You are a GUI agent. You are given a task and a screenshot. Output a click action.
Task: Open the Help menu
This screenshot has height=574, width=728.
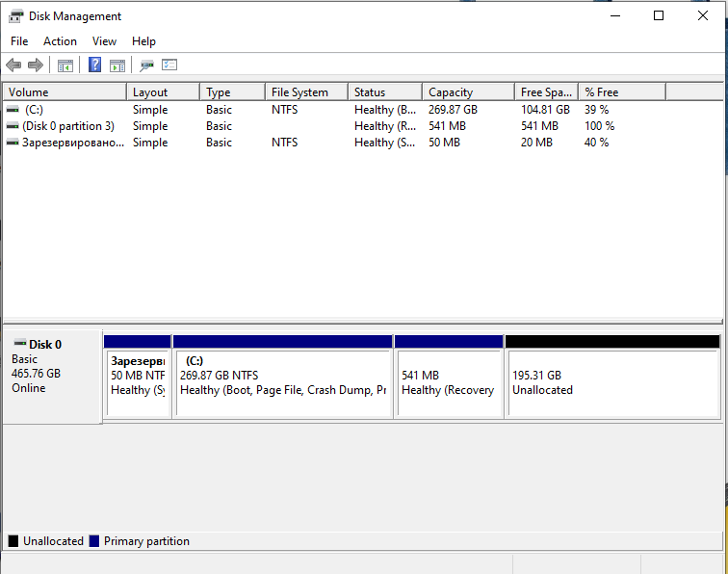coord(143,41)
